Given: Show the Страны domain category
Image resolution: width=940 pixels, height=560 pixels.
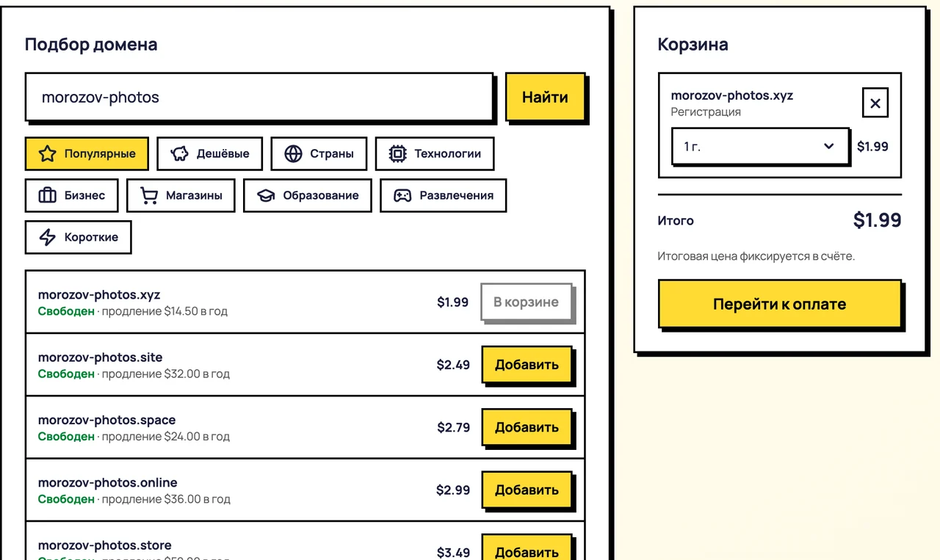Looking at the screenshot, I should pos(319,154).
